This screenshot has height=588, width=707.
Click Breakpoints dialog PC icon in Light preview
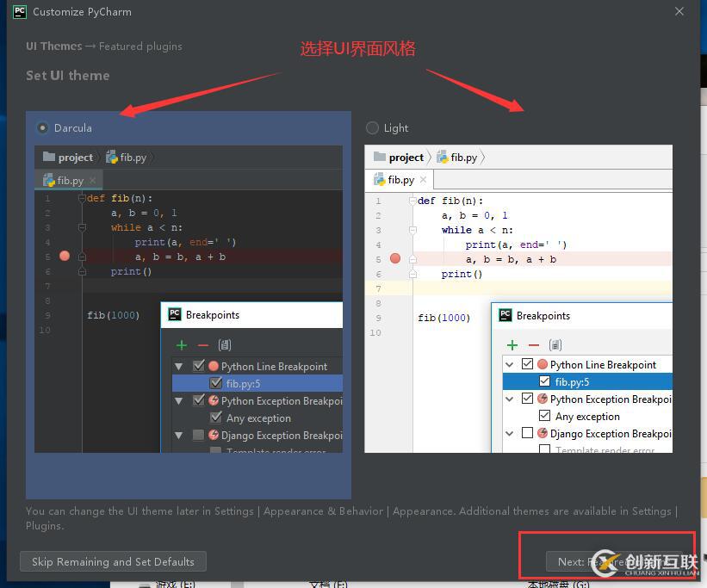pyautogui.click(x=505, y=315)
